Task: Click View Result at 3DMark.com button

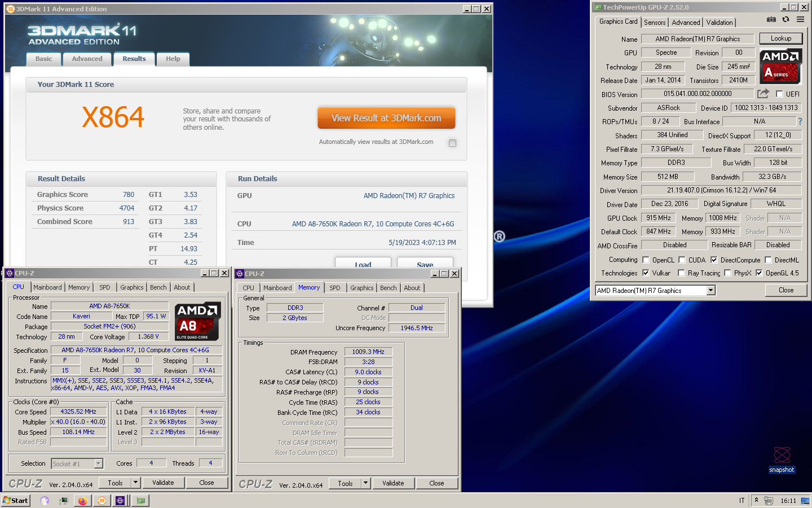Action: (x=386, y=118)
